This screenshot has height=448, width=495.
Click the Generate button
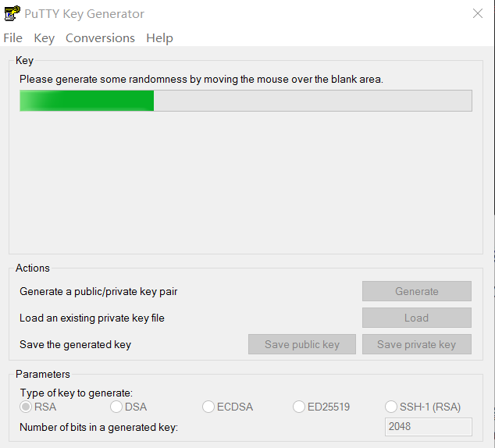click(x=417, y=291)
